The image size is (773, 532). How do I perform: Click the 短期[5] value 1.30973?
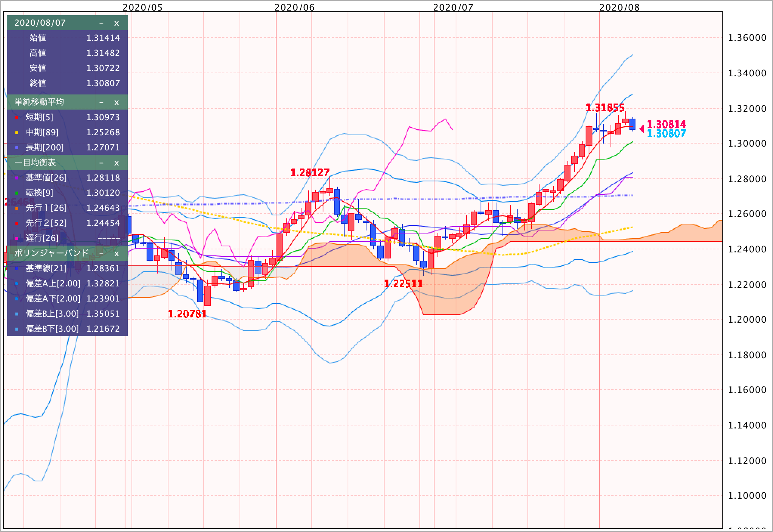coord(103,118)
